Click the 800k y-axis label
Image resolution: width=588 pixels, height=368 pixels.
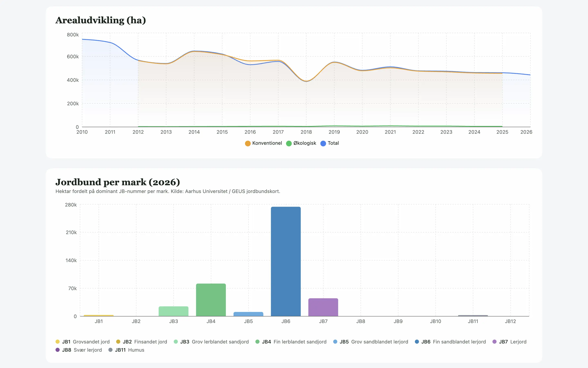point(73,35)
